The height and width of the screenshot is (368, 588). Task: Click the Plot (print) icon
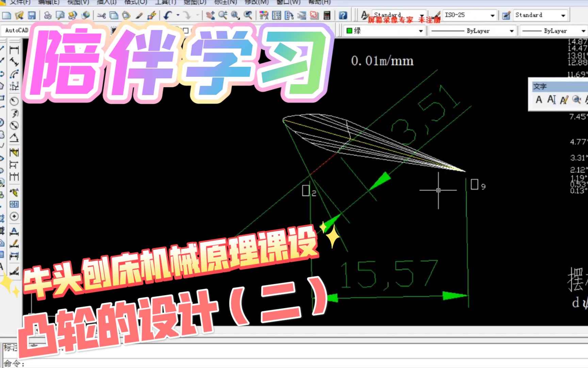pyautogui.click(x=48, y=15)
